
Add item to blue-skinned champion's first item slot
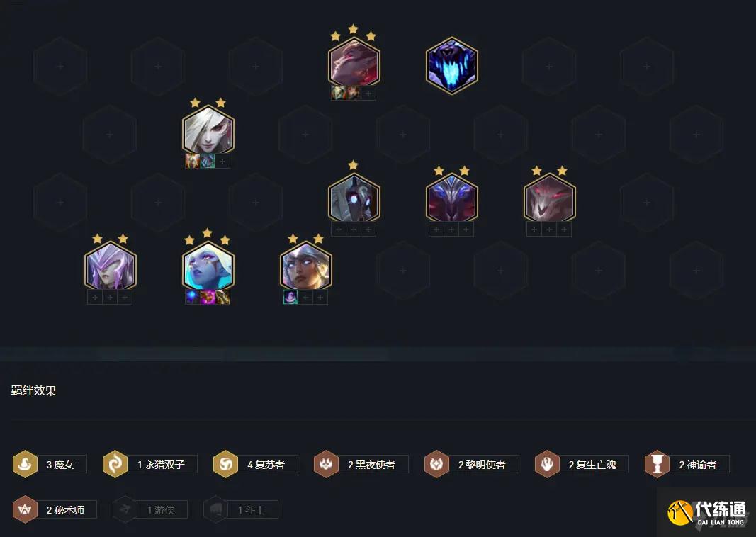(x=193, y=297)
